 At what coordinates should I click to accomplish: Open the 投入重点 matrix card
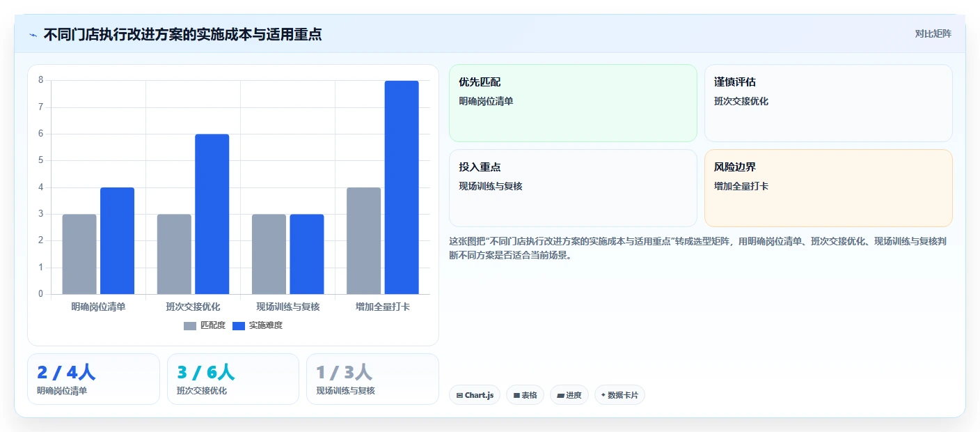click(573, 188)
